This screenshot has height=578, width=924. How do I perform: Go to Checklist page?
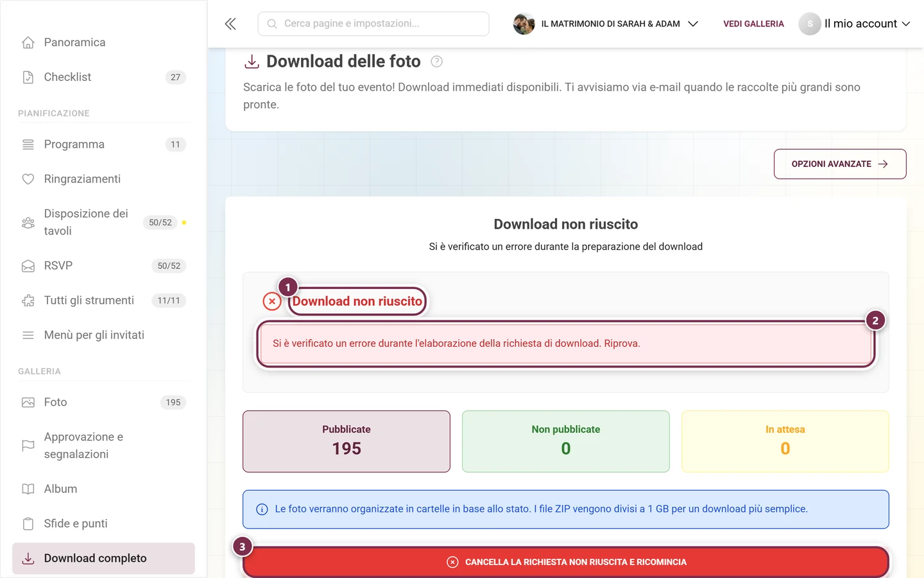(103, 77)
